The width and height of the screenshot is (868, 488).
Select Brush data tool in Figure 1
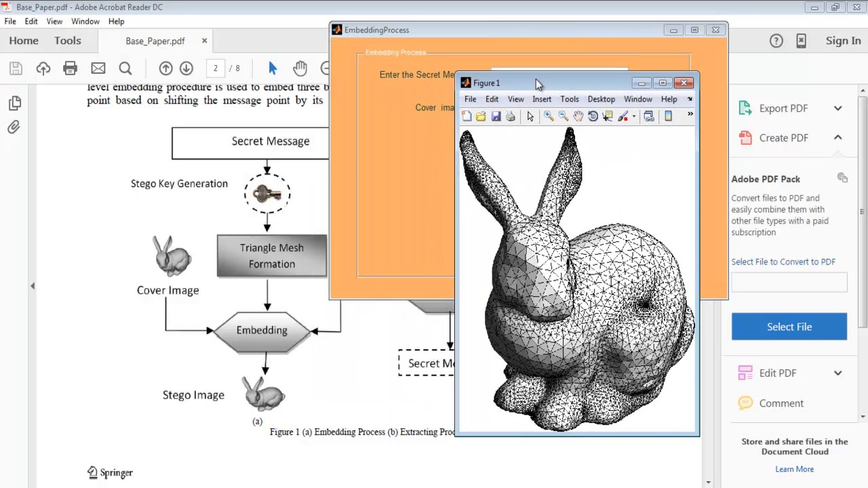(623, 117)
